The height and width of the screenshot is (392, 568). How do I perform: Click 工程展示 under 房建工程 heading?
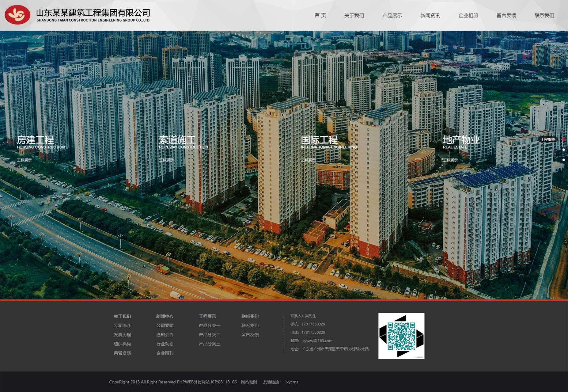click(x=25, y=160)
